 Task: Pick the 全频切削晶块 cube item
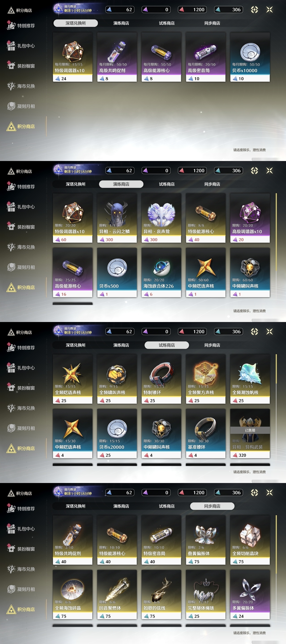250,540
